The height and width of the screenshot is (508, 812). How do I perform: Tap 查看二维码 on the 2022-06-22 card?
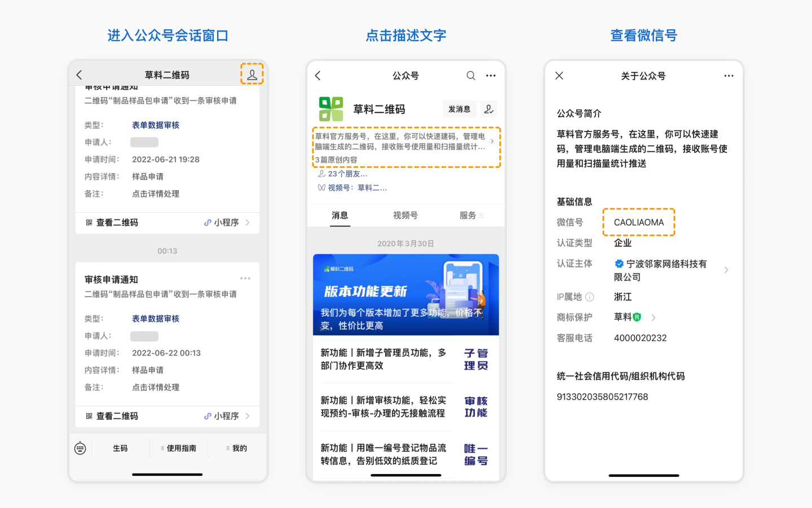tap(112, 416)
